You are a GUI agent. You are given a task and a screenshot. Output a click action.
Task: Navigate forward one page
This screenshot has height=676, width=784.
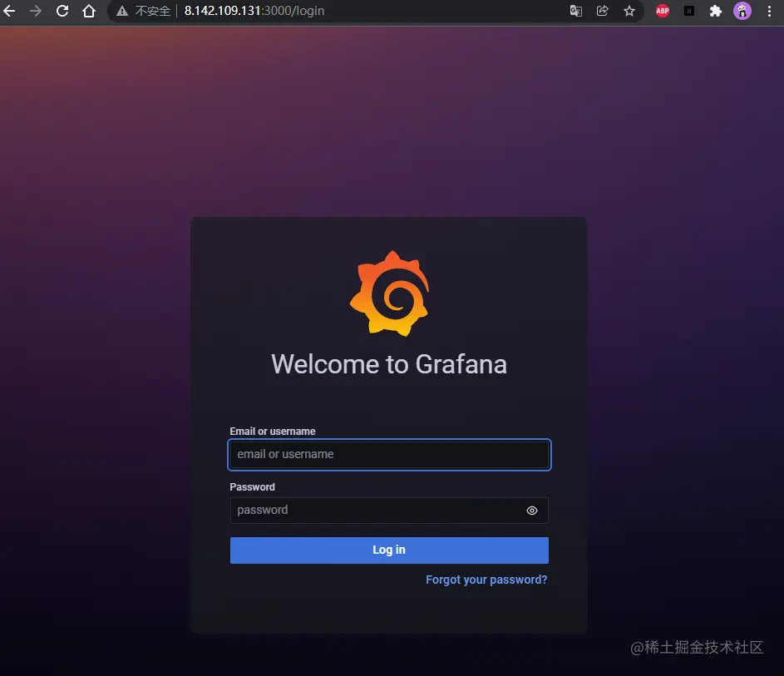coord(36,11)
